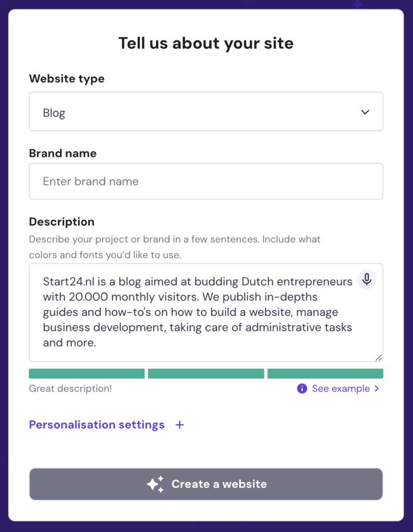The width and height of the screenshot is (413, 532).
Task: Click the Tell us about your site heading
Action: tap(206, 43)
